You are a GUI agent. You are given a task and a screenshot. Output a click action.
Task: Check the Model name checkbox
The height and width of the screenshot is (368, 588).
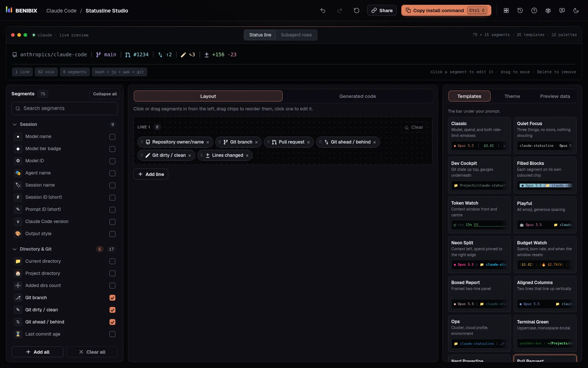click(112, 137)
